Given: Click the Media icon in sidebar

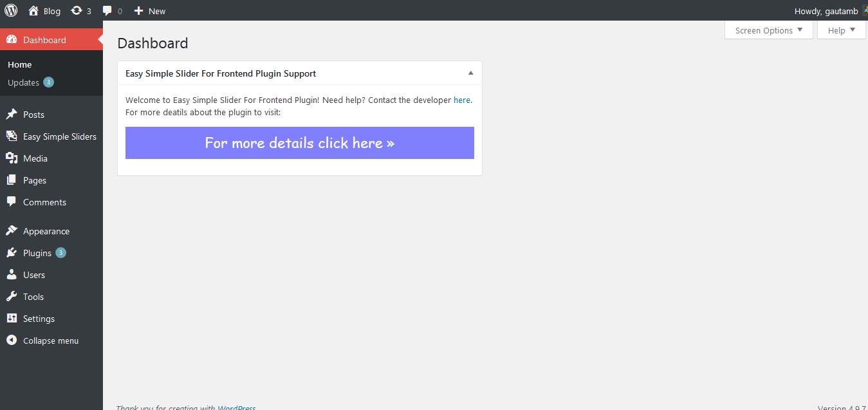Looking at the screenshot, I should 12,158.
